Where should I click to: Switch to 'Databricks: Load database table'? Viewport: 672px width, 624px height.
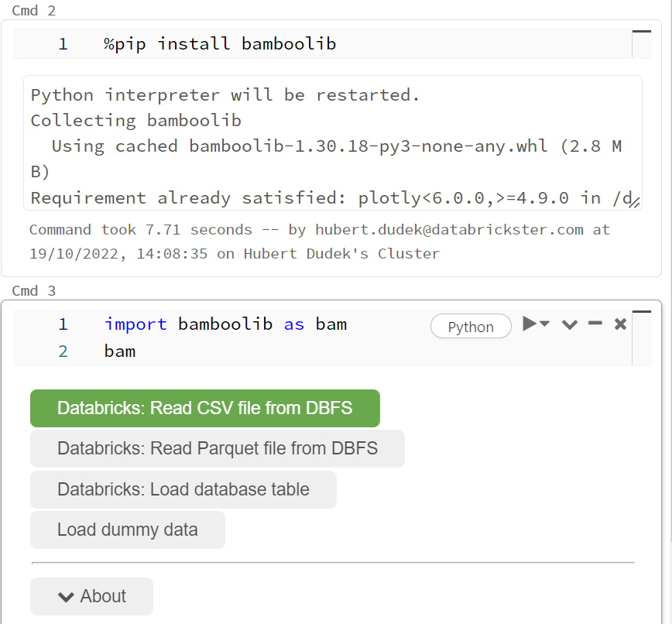(x=183, y=489)
